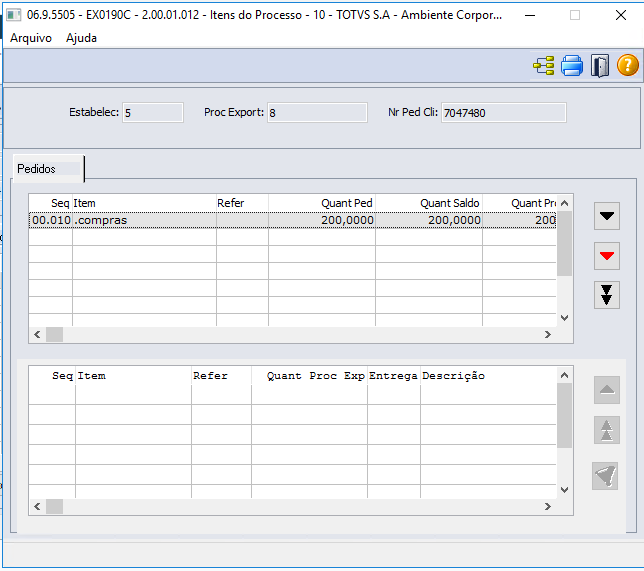Click the double black down arrow button
This screenshot has height=571, width=644.
[607, 295]
